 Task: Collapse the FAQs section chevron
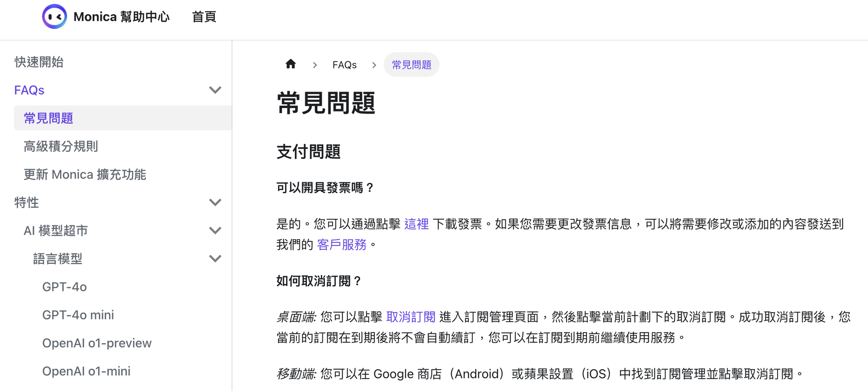(x=215, y=90)
